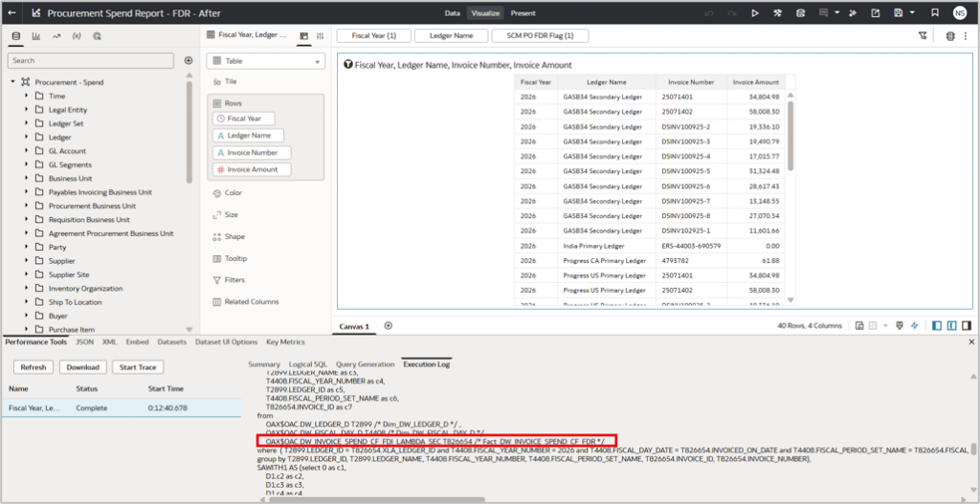The width and height of the screenshot is (980, 504).
Task: Expand the Time folder
Action: pos(26,96)
